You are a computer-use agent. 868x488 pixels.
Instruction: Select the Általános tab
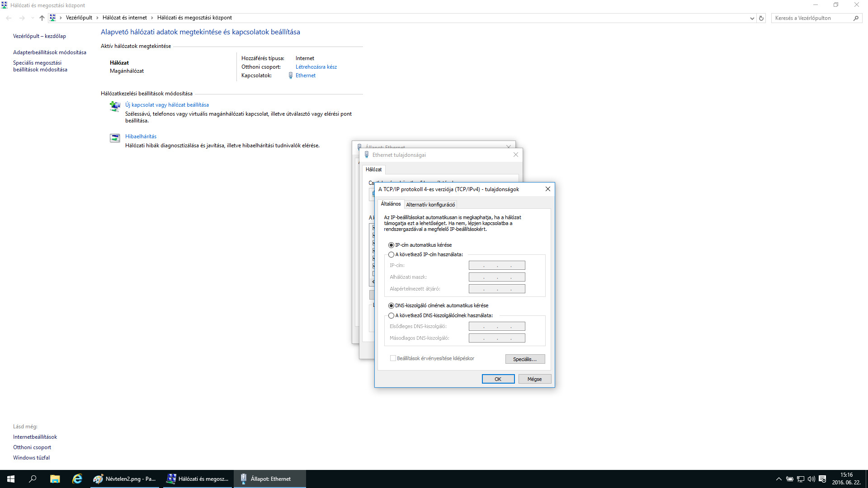coord(391,204)
